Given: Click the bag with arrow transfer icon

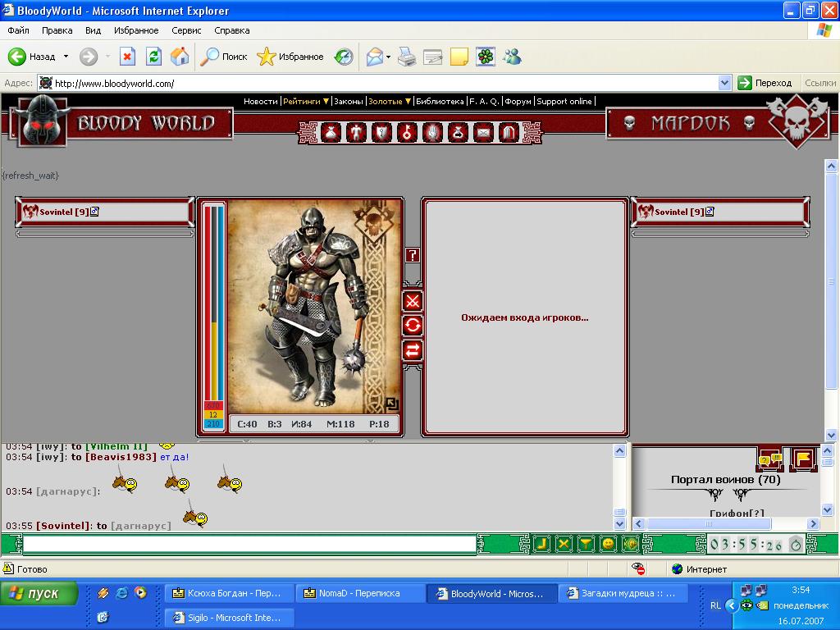Looking at the screenshot, I should coord(458,132).
